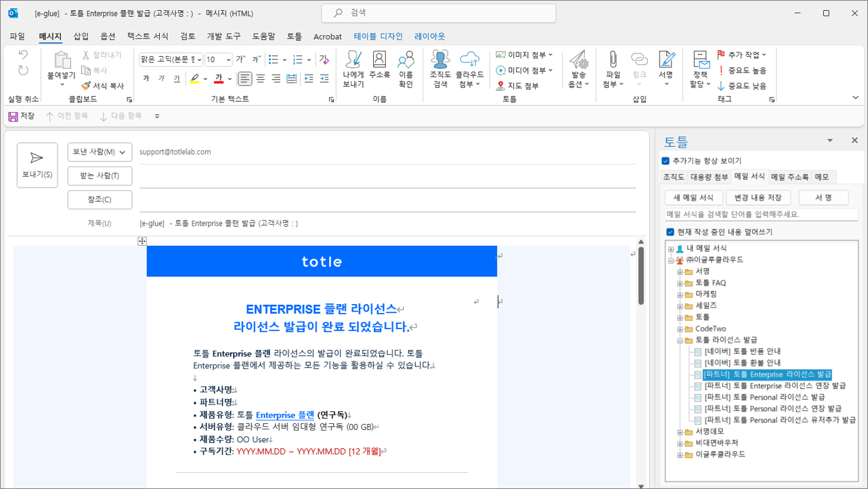868x489 pixels.
Task: Mark message as Low Importance (중요도 낮음)
Action: tap(742, 86)
